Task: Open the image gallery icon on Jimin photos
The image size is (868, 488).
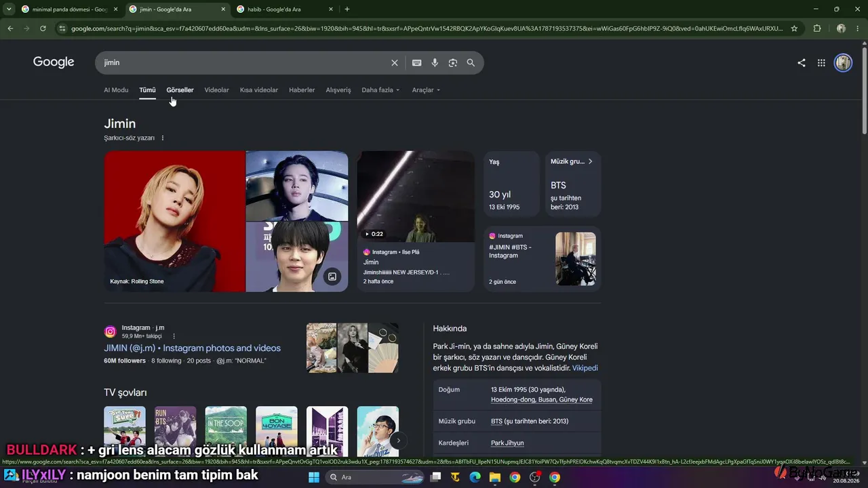Action: pyautogui.click(x=332, y=276)
